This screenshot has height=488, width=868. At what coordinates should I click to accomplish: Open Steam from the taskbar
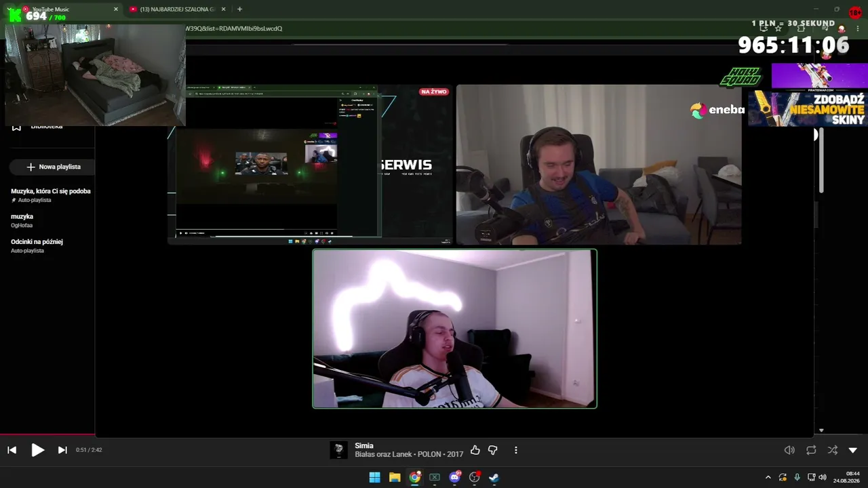(x=494, y=477)
